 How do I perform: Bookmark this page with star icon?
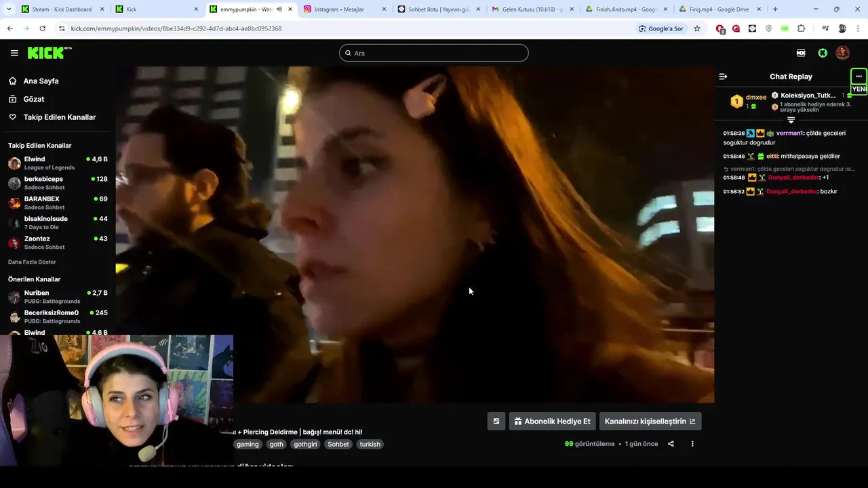[x=696, y=28]
